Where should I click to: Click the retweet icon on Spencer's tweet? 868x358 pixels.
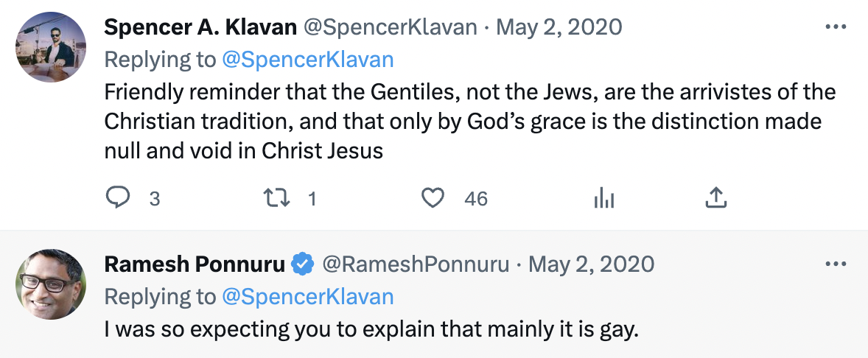click(276, 197)
